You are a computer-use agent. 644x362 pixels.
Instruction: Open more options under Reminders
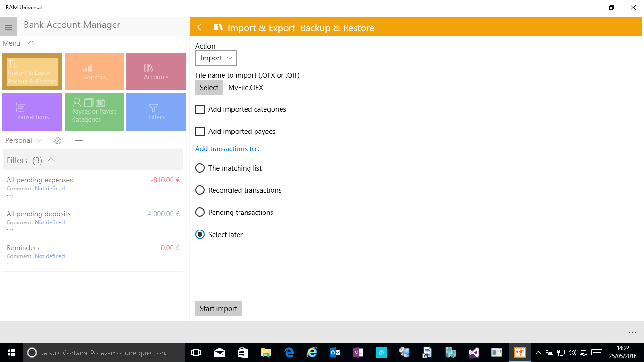10,263
